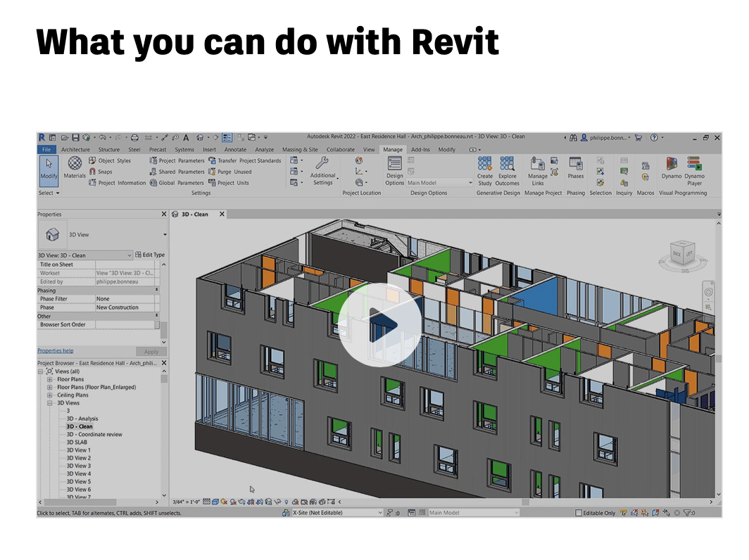
Task: Open the 3D View type selector dropdown
Action: tap(165, 235)
